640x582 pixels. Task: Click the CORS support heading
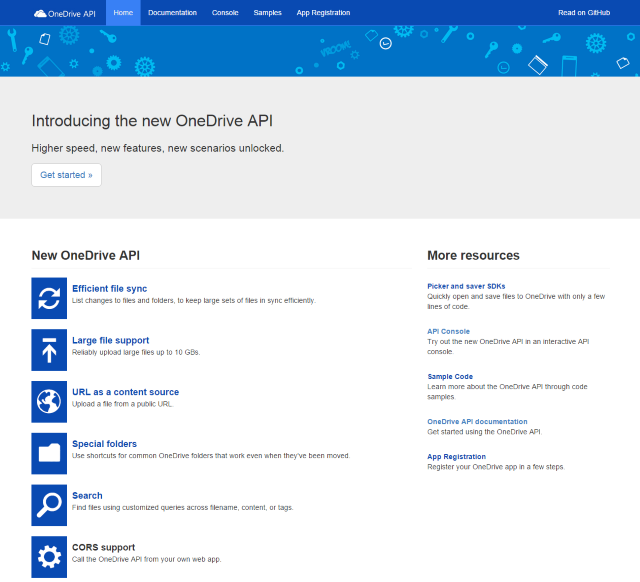(103, 547)
